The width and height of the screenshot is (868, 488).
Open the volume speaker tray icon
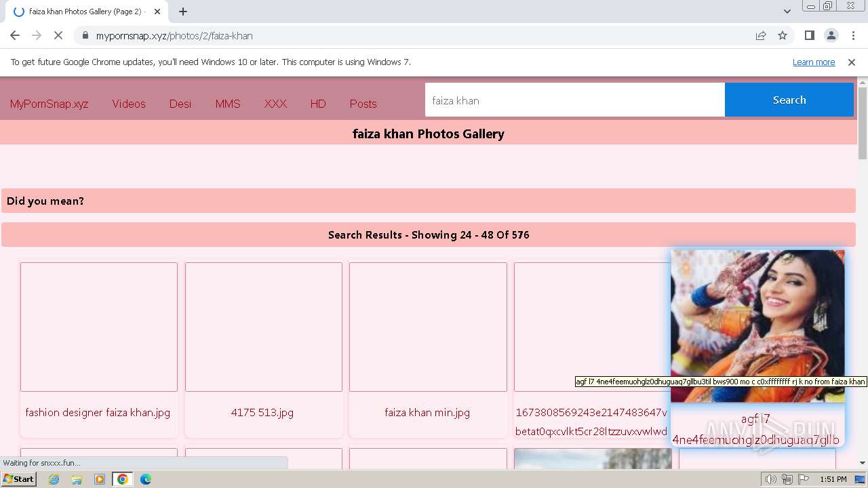click(x=771, y=479)
